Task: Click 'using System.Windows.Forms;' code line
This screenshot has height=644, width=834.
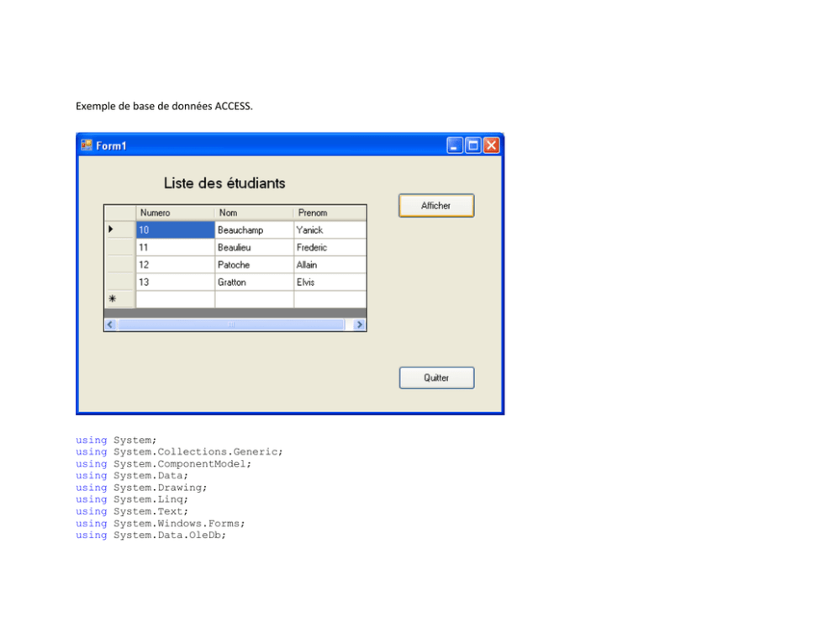Action: (x=160, y=523)
